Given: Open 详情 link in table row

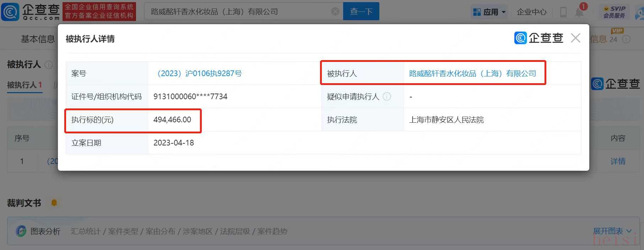Looking at the screenshot, I should coord(618,161).
